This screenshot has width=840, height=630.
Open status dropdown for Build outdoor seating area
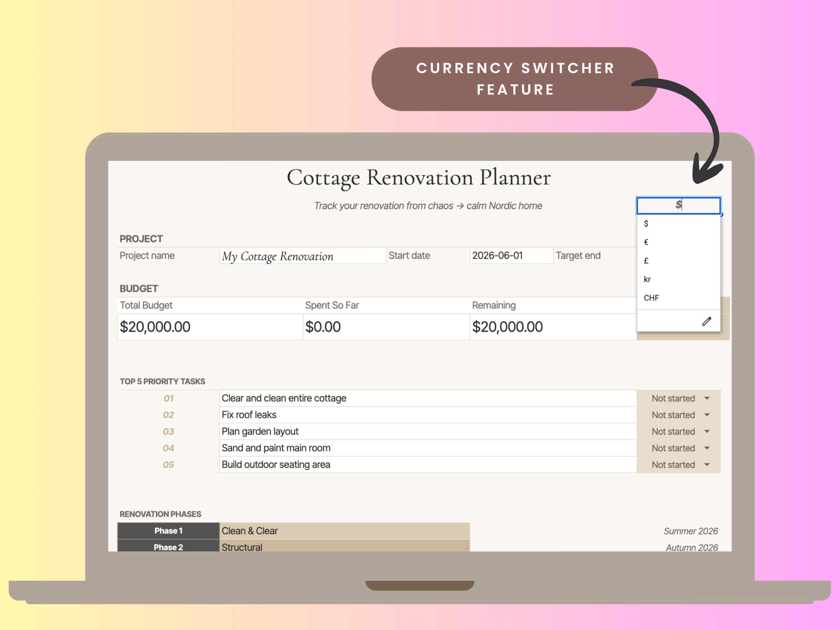707,465
